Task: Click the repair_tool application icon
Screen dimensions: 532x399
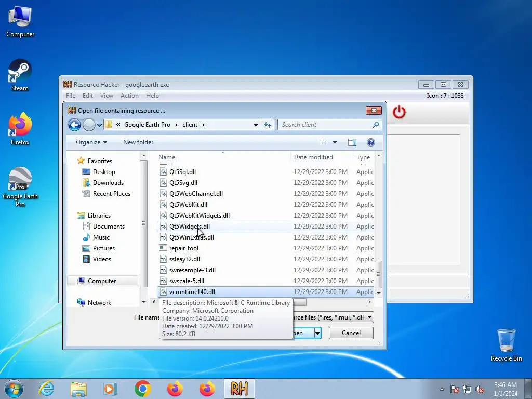Action: pyautogui.click(x=163, y=248)
